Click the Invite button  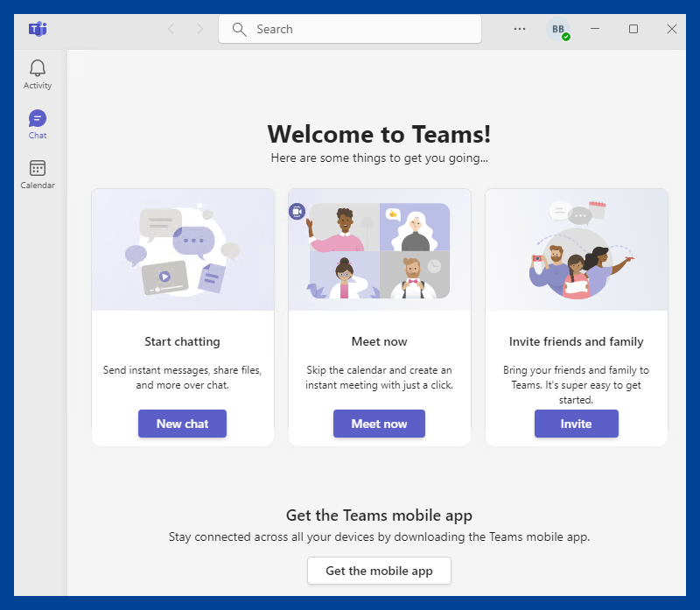click(577, 424)
